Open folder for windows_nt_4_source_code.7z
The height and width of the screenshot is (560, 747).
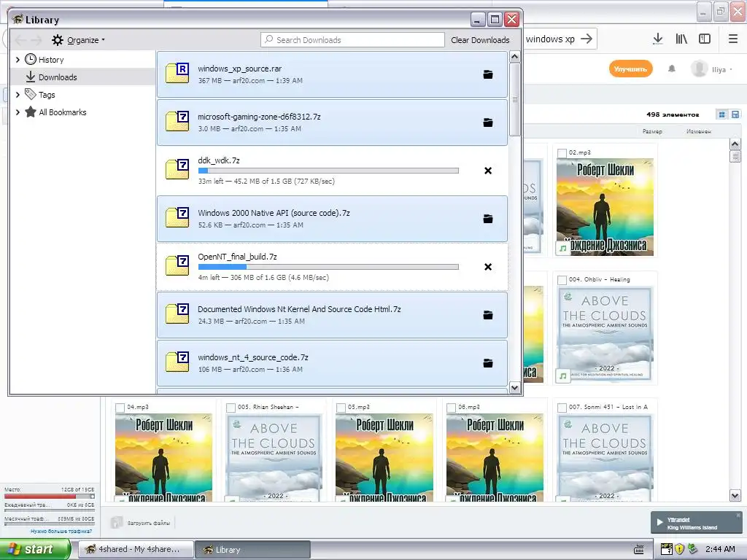click(x=488, y=363)
